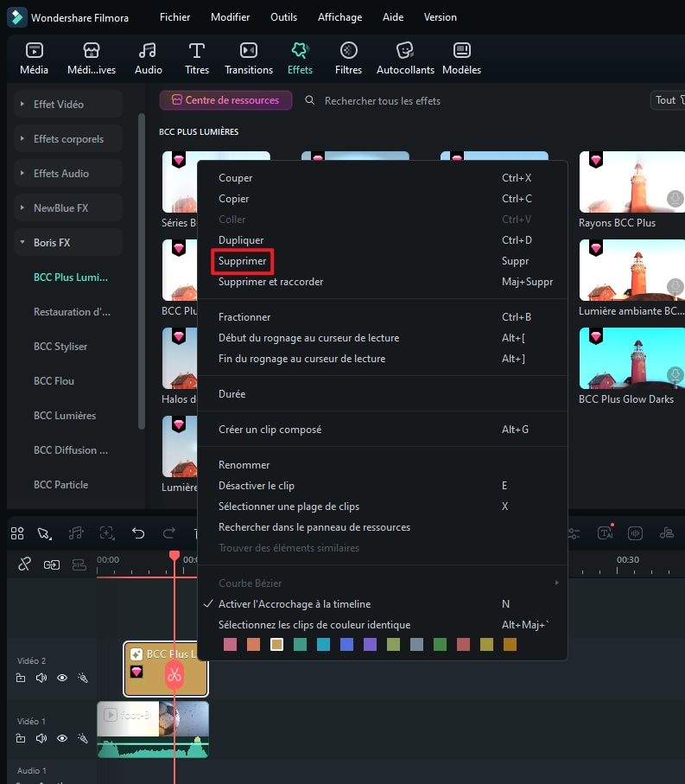Open the Audio library icon
685x784 pixels.
[x=148, y=50]
